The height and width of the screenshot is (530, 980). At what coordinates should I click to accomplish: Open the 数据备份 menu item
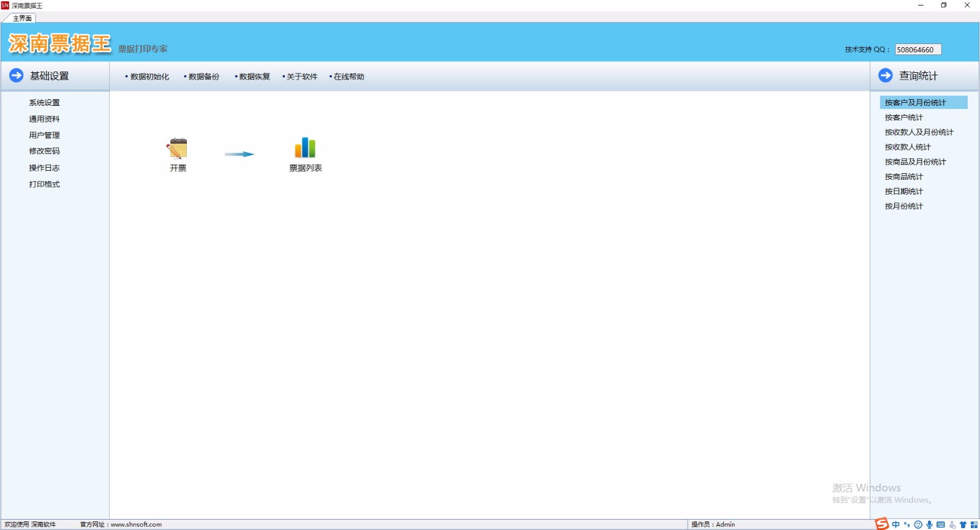coord(204,77)
